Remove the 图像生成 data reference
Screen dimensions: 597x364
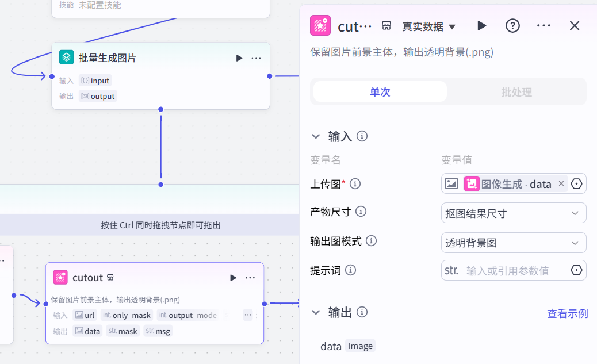561,183
